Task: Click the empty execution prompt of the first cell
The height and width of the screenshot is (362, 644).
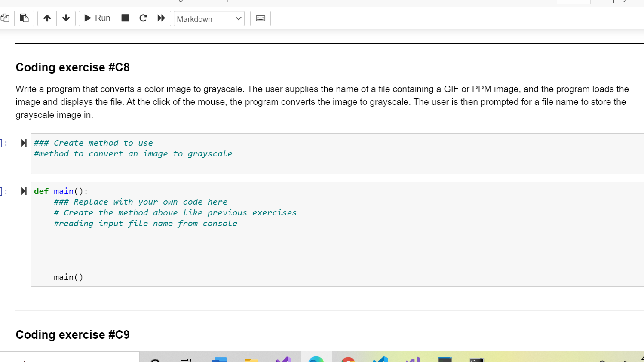Action: (4, 143)
